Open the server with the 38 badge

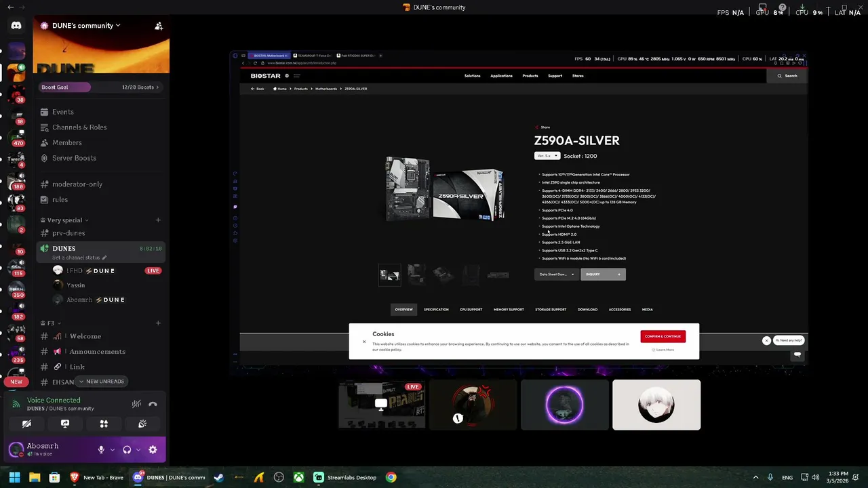(x=16, y=93)
